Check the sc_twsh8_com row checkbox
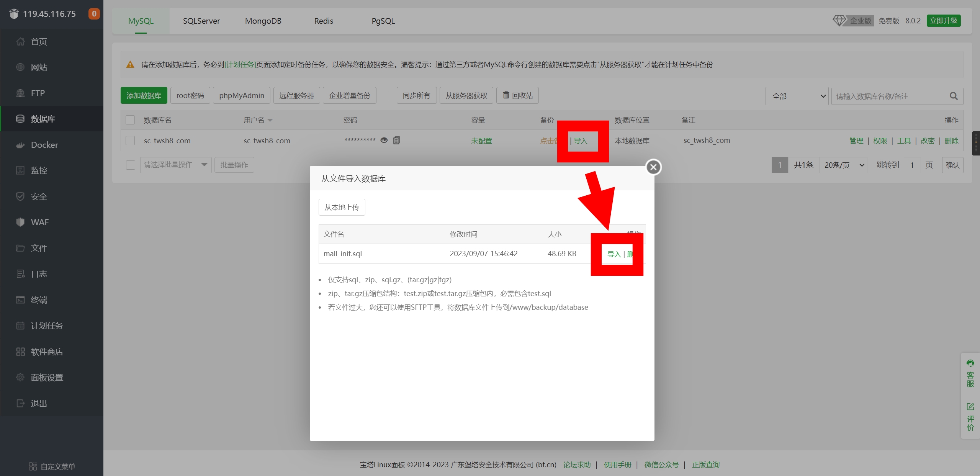The width and height of the screenshot is (980, 476). pos(130,141)
